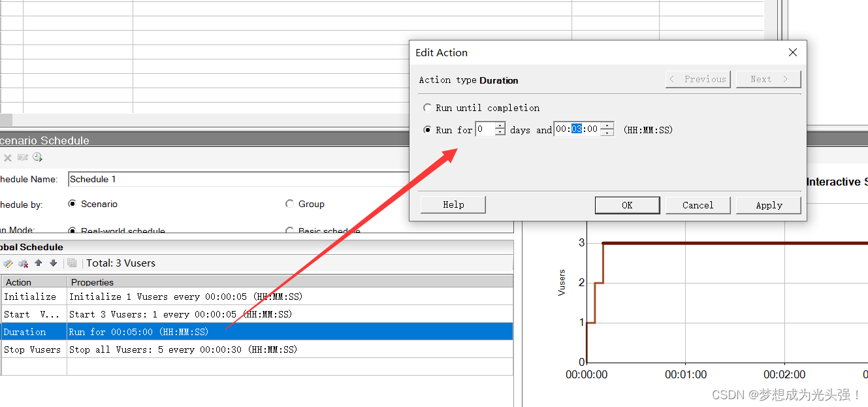Click the delete action icon
This screenshot has height=407, width=868.
pos(23,263)
